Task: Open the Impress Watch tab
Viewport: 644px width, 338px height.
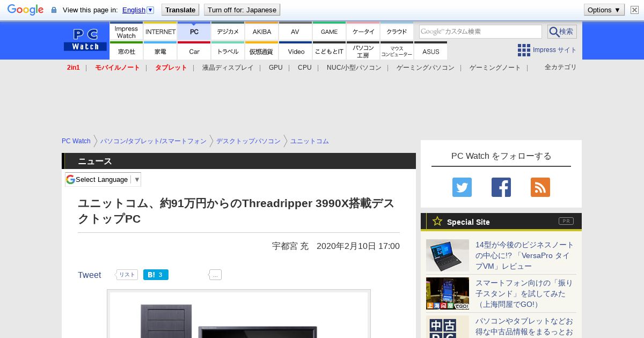Action: coord(126,32)
